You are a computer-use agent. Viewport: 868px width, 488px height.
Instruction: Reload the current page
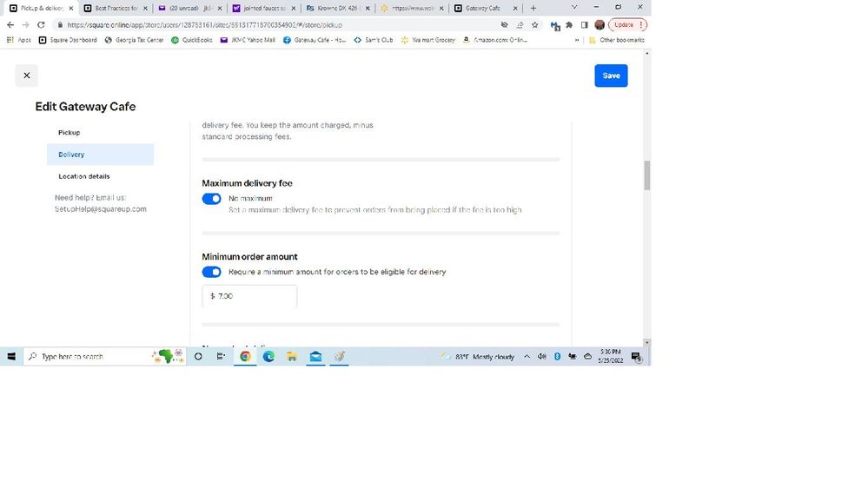click(x=41, y=25)
